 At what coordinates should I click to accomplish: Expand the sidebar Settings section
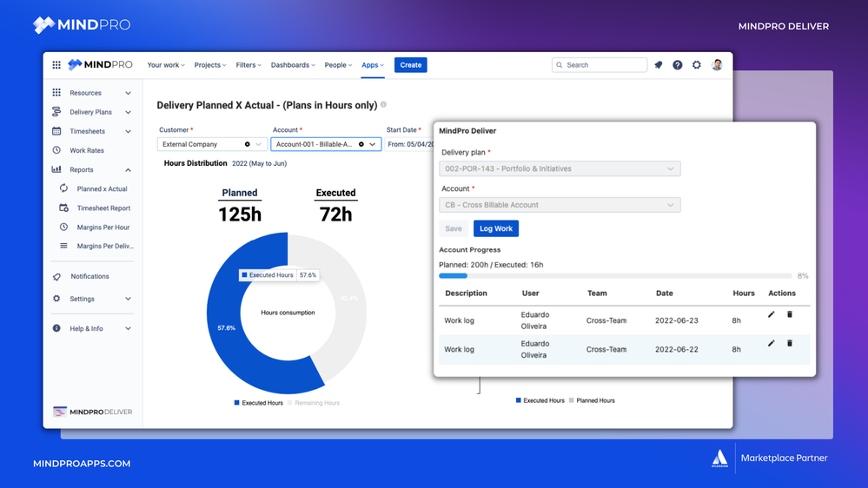tap(128, 299)
